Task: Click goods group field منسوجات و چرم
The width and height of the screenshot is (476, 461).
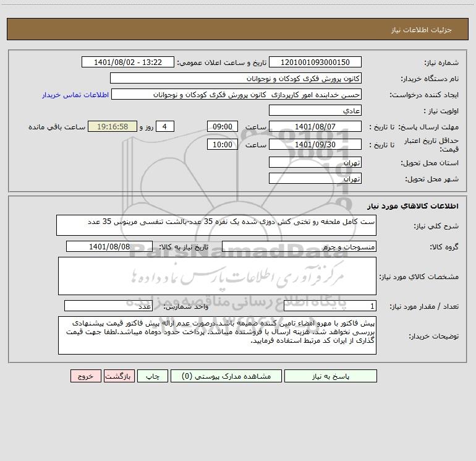Action: click(299, 246)
